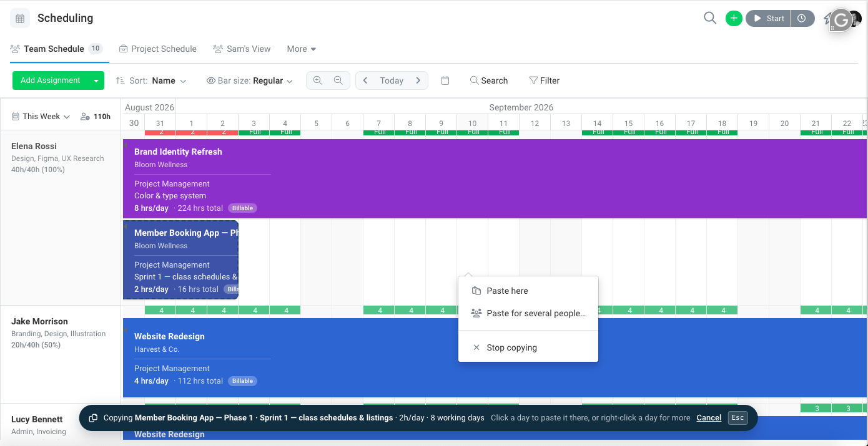This screenshot has width=868, height=446.
Task: Open the calendar date picker icon
Action: [445, 80]
